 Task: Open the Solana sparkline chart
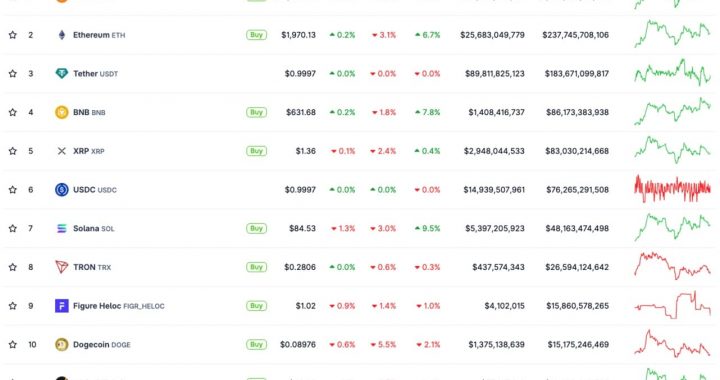pos(673,227)
